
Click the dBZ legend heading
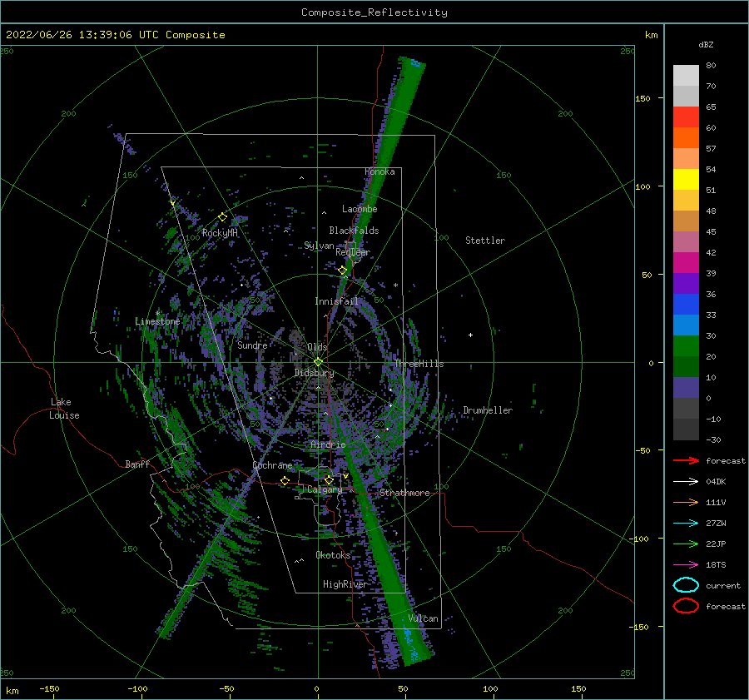click(706, 44)
